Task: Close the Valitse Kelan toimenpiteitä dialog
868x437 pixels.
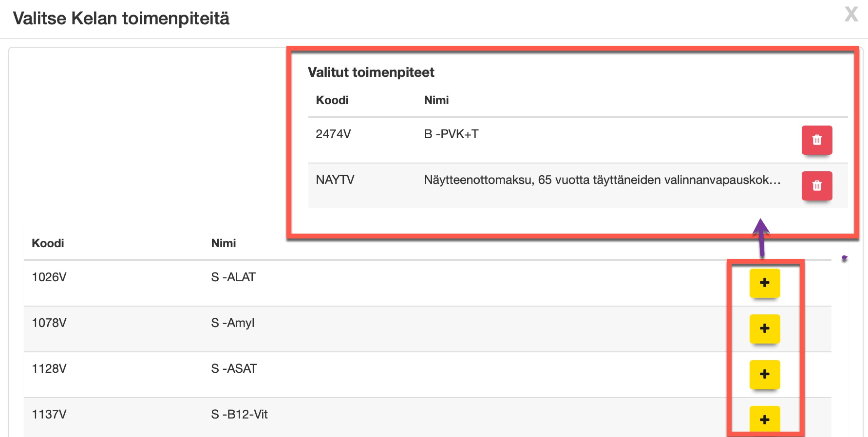Action: click(x=851, y=14)
